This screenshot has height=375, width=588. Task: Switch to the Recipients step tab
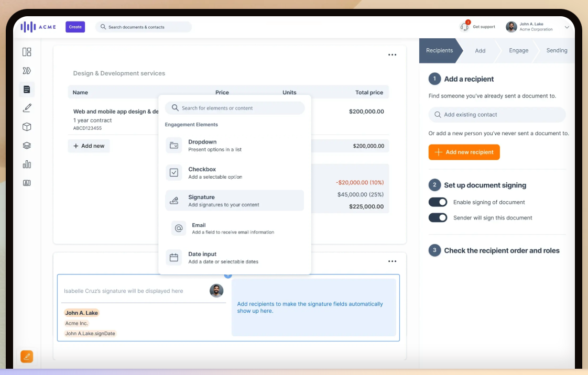[x=440, y=51]
